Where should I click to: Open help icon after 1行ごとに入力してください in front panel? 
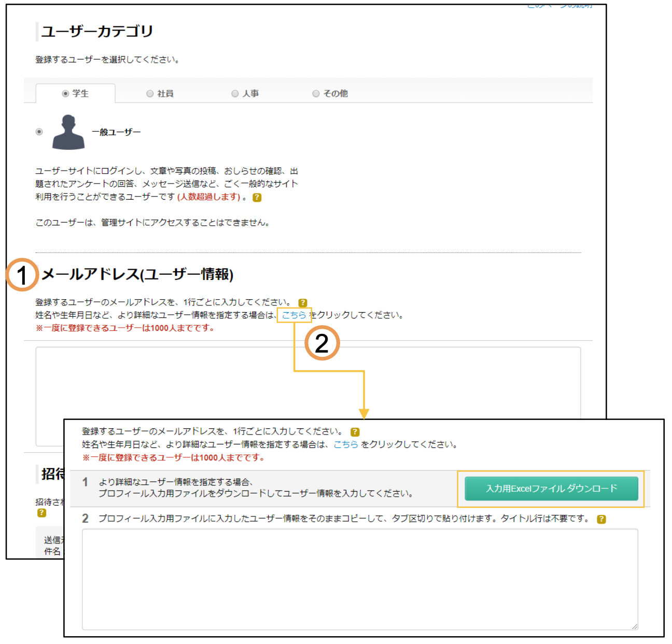355,432
